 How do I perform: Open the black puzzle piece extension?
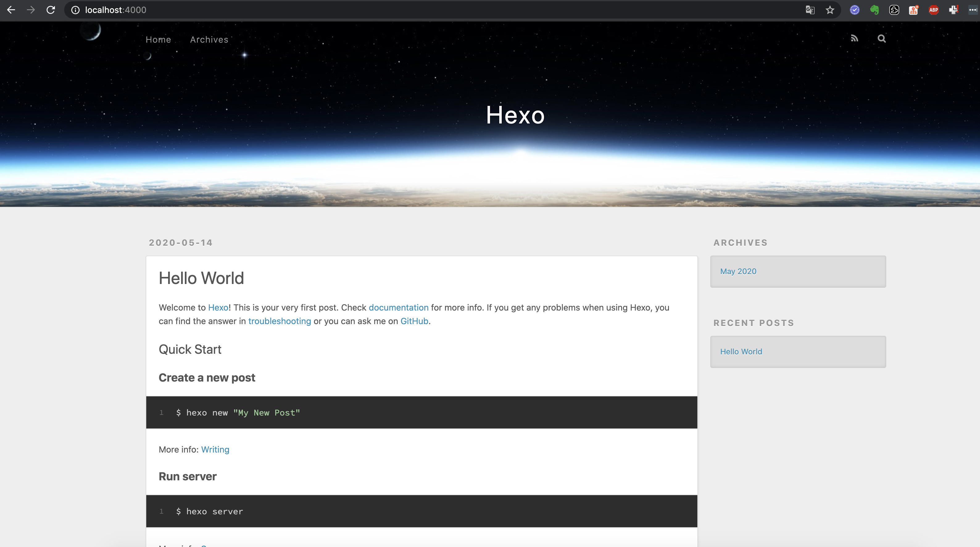tap(894, 10)
